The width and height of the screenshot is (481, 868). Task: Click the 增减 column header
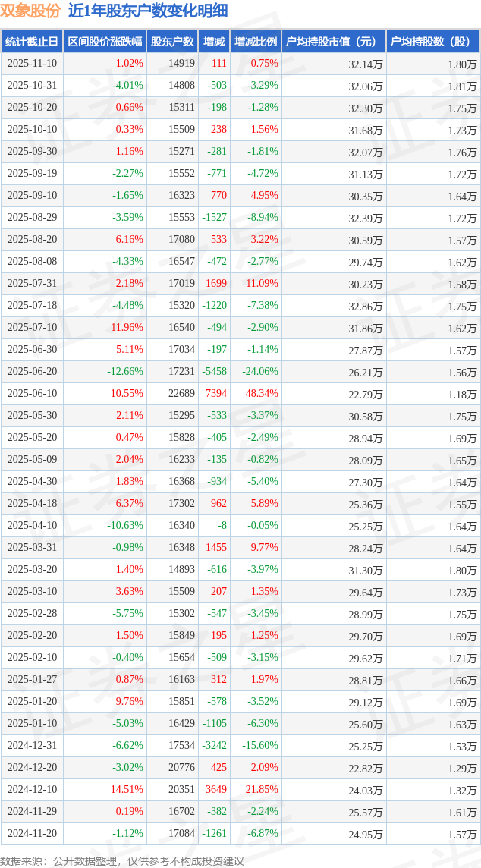(x=215, y=42)
